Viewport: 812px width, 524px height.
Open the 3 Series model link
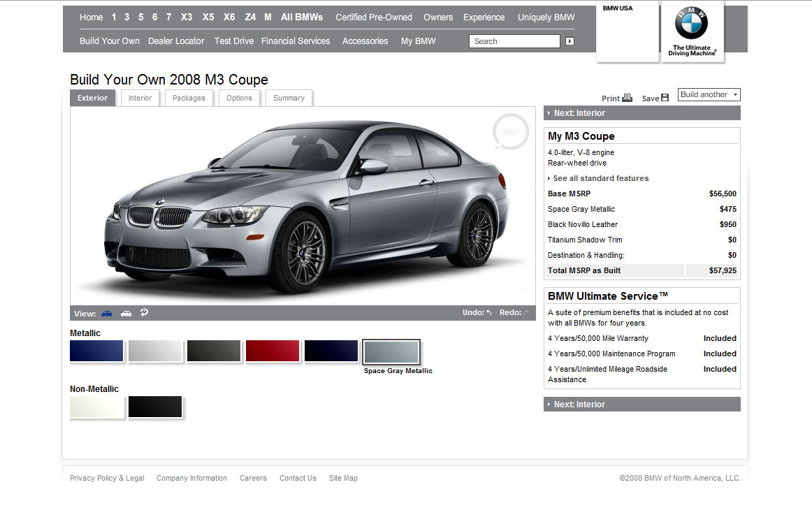(x=127, y=17)
